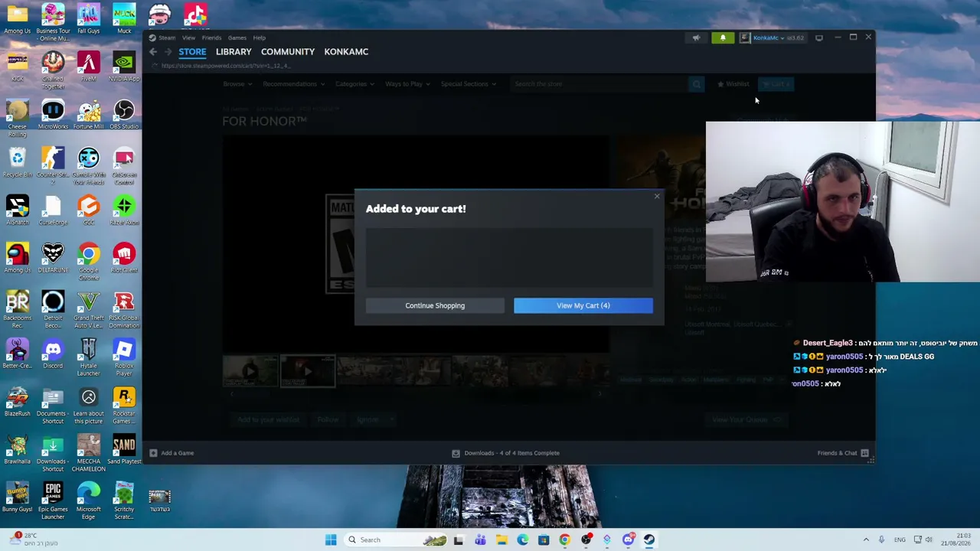This screenshot has height=551, width=980.
Task: Select the Rockstar Games desktop shortcut
Action: [124, 406]
